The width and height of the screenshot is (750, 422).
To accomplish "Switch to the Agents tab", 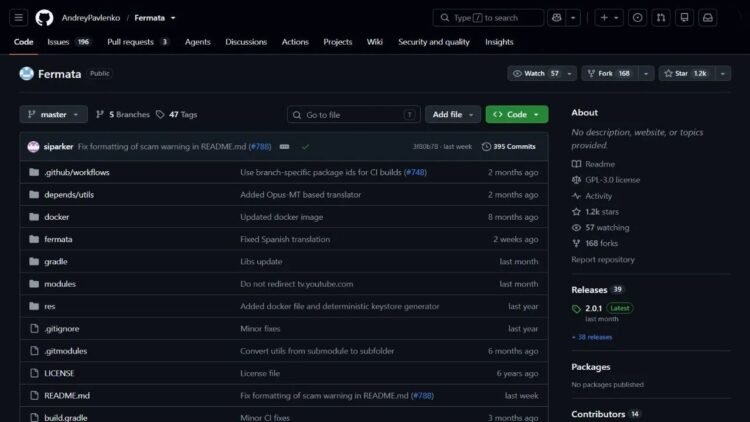I will coord(198,42).
